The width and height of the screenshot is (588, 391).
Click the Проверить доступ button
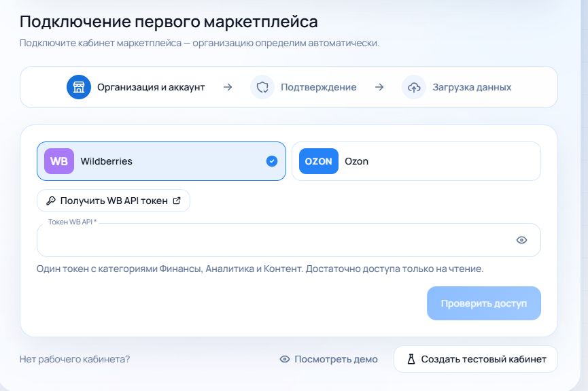484,303
